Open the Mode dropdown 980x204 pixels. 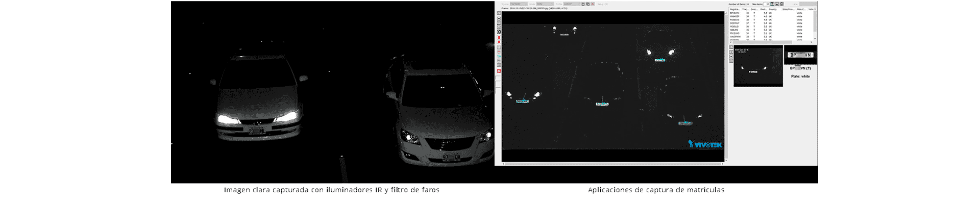(x=546, y=4)
